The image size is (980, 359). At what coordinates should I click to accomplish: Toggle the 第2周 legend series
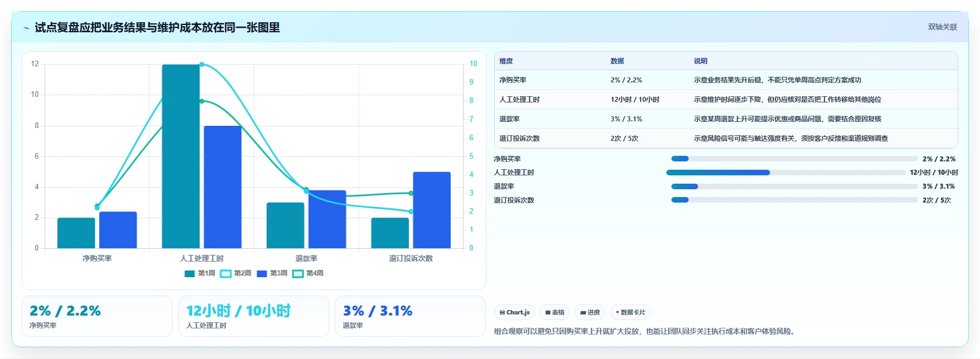pos(236,273)
